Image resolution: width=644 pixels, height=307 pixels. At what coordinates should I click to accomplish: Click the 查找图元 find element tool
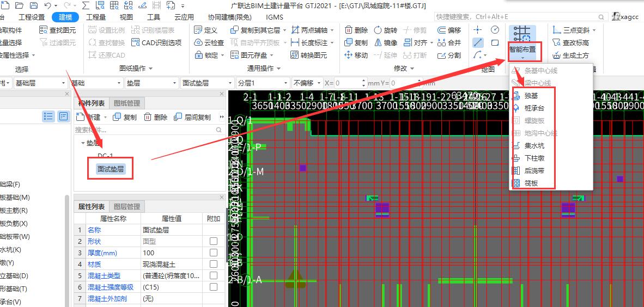point(58,30)
